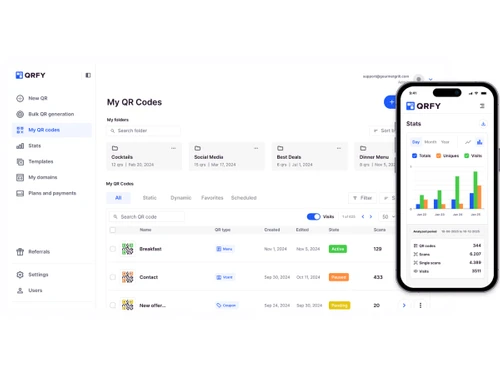Click the yellow Pending status badge

coord(339,305)
